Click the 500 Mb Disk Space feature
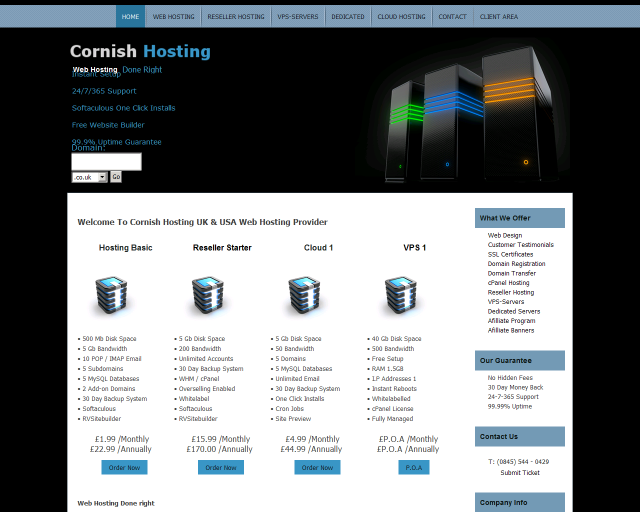This screenshot has height=512, width=640. click(109, 338)
